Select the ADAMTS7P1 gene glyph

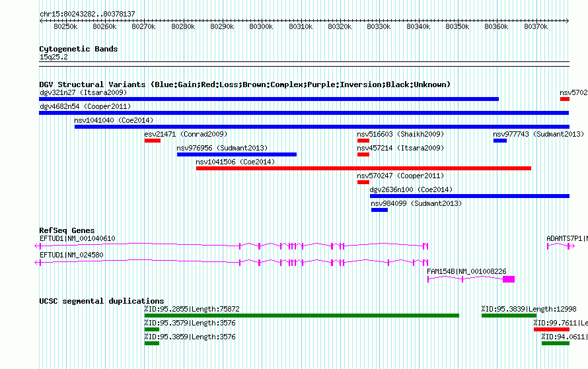(561, 246)
